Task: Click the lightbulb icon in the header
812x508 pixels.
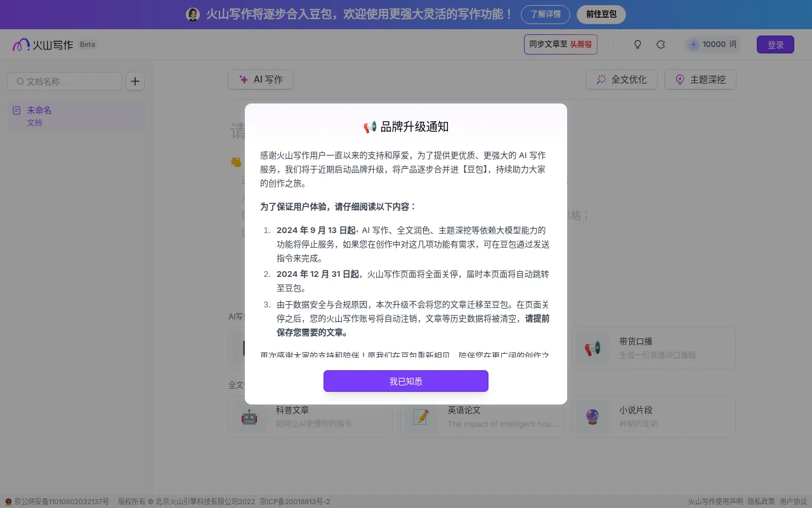Action: [638, 44]
